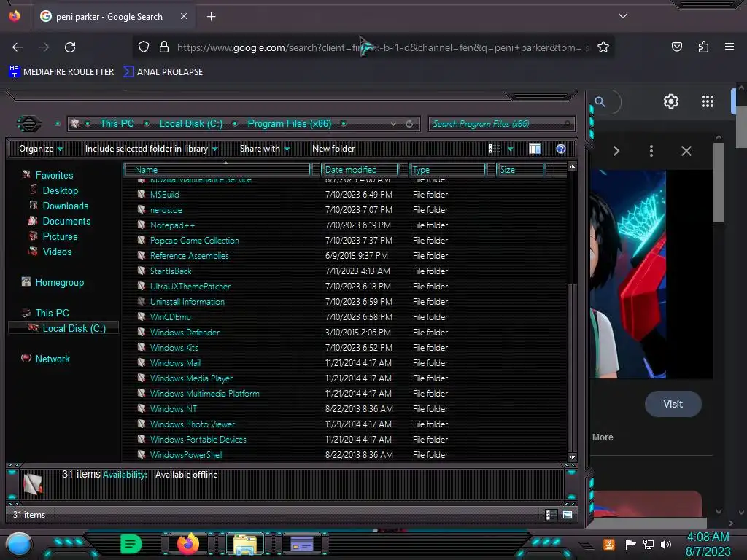Screen dimensions: 747x560
Task: Open Firefox extensions menu
Action: 703,47
